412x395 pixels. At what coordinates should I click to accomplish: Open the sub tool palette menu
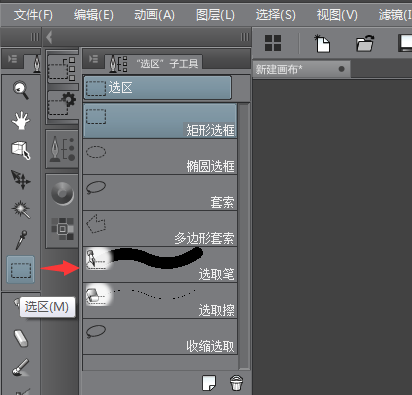(93, 59)
